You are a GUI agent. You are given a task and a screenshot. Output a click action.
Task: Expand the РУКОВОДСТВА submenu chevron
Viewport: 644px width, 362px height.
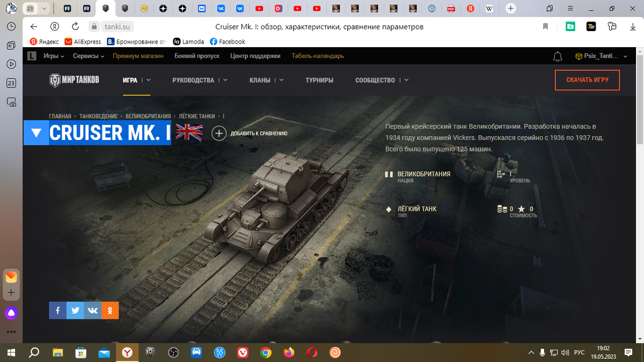pyautogui.click(x=225, y=80)
